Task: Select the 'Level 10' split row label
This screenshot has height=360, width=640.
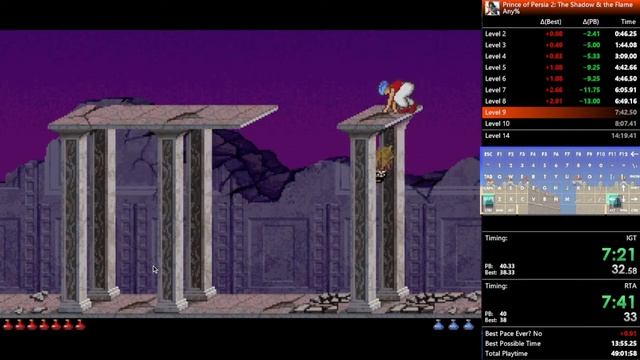Action: click(497, 124)
